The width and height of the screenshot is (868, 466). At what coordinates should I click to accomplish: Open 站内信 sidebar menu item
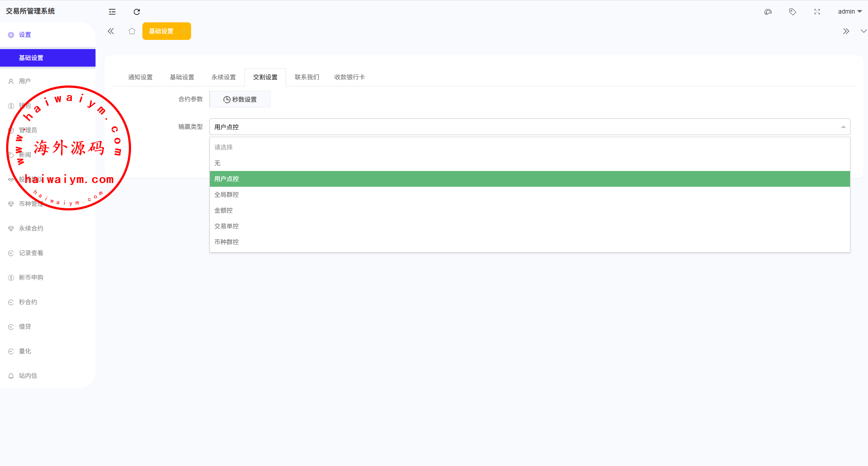[x=28, y=376]
